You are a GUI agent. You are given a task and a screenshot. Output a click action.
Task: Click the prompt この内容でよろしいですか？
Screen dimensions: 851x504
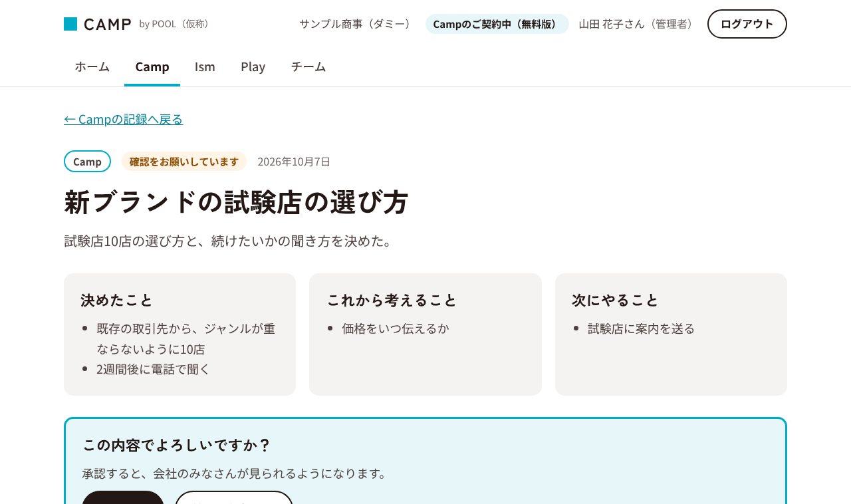[177, 445]
